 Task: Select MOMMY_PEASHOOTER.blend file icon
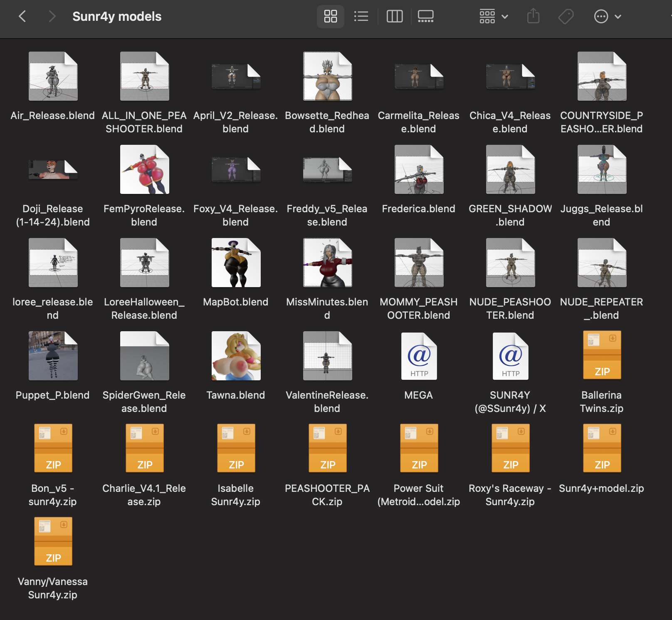(x=419, y=263)
